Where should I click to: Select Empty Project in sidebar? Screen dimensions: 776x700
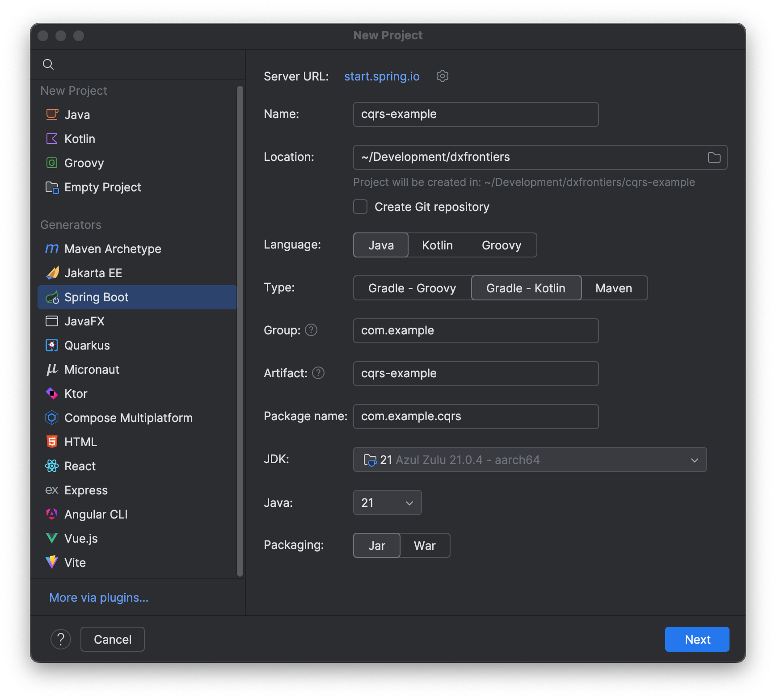(137, 187)
